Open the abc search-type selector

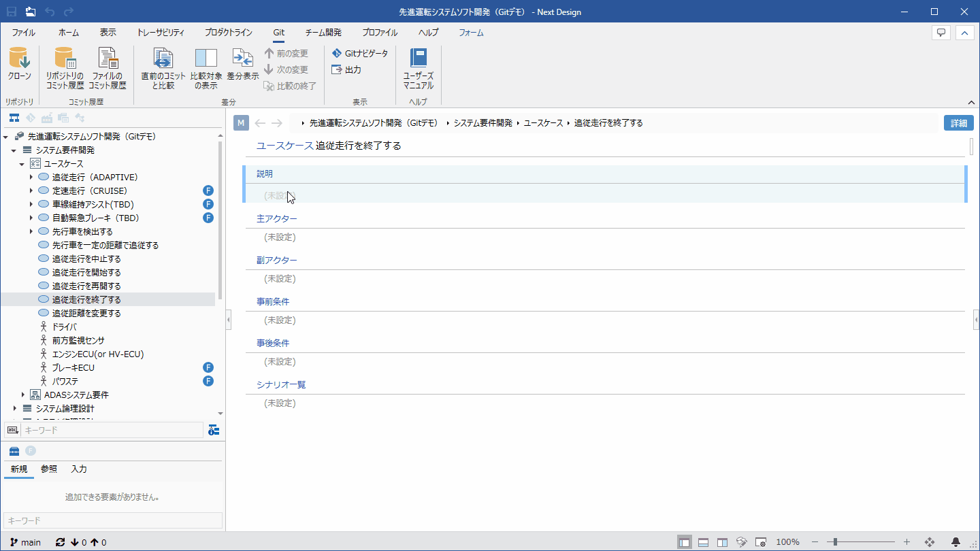[12, 430]
